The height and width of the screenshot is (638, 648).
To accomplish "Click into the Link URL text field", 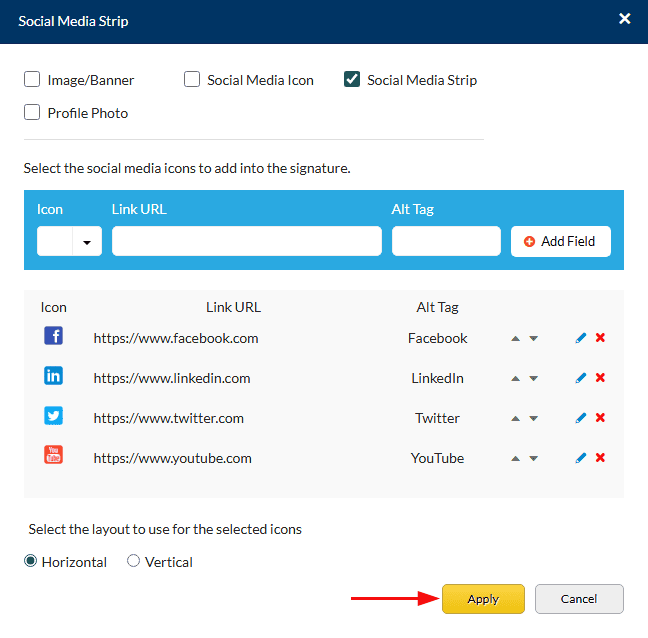I will [x=246, y=241].
